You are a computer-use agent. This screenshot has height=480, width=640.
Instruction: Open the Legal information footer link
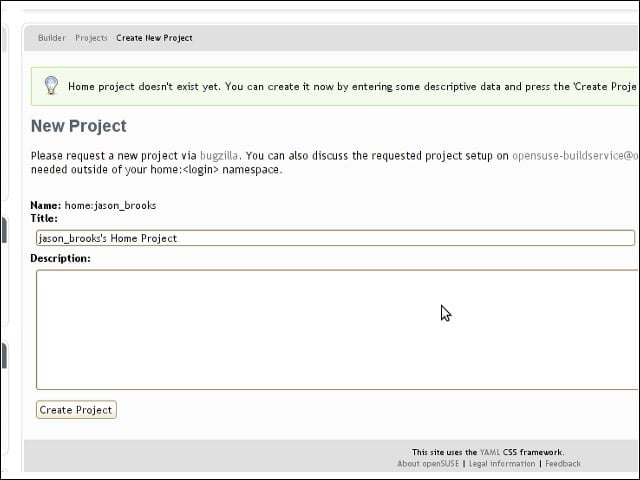pyautogui.click(x=502, y=464)
